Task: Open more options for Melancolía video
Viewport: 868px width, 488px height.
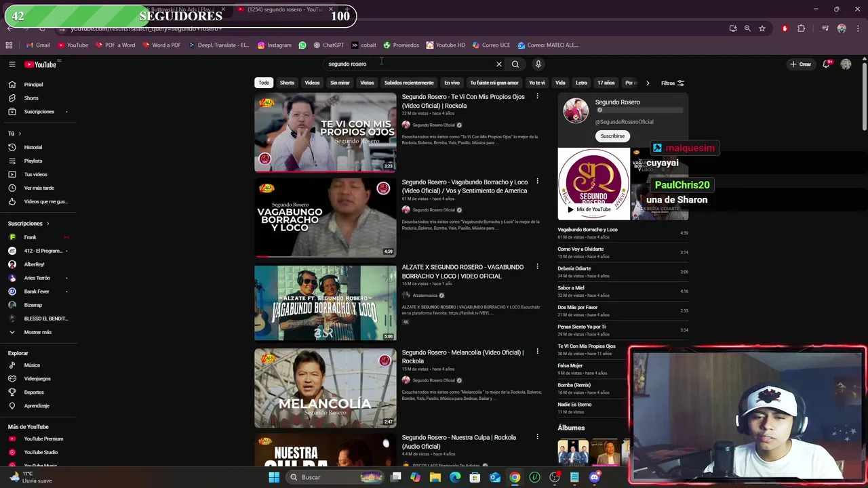Action: [x=537, y=352]
